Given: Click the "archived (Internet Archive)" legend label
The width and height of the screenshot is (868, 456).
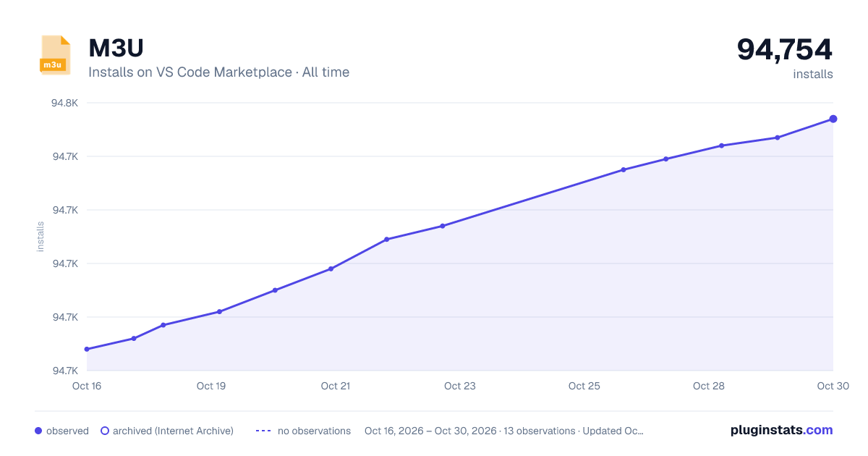Looking at the screenshot, I should 173,431.
